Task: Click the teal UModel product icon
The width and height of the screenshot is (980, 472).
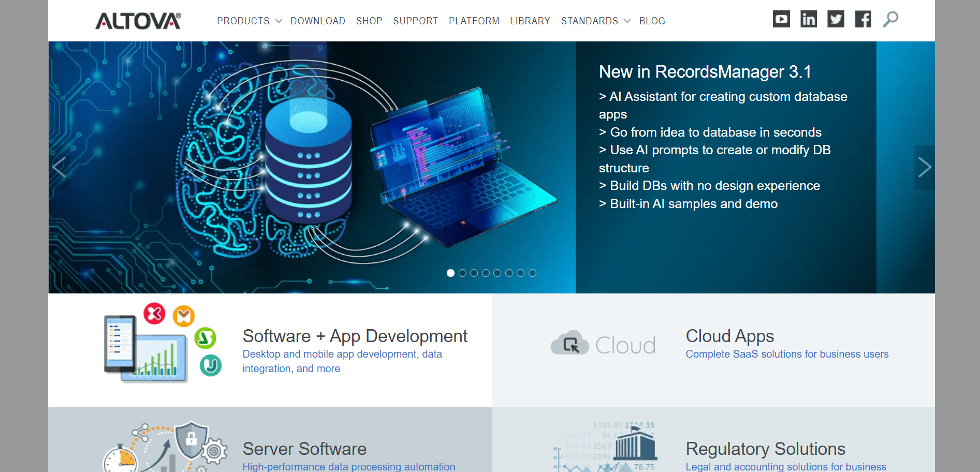Action: 211,365
